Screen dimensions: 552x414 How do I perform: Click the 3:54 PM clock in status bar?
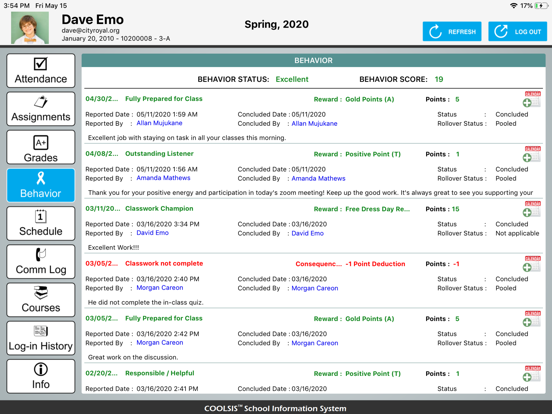[17, 6]
